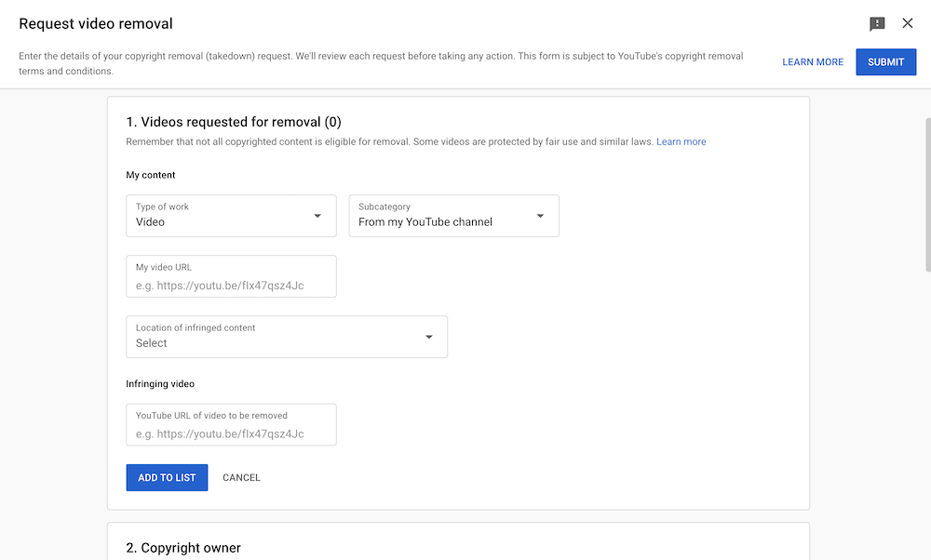Open the Subcategory dropdown
This screenshot has height=560, width=931.
(453, 216)
